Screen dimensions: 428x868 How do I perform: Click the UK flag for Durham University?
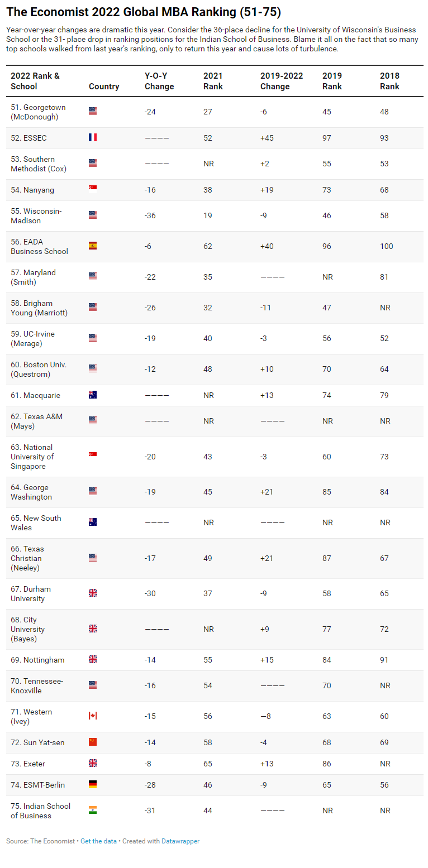click(93, 593)
